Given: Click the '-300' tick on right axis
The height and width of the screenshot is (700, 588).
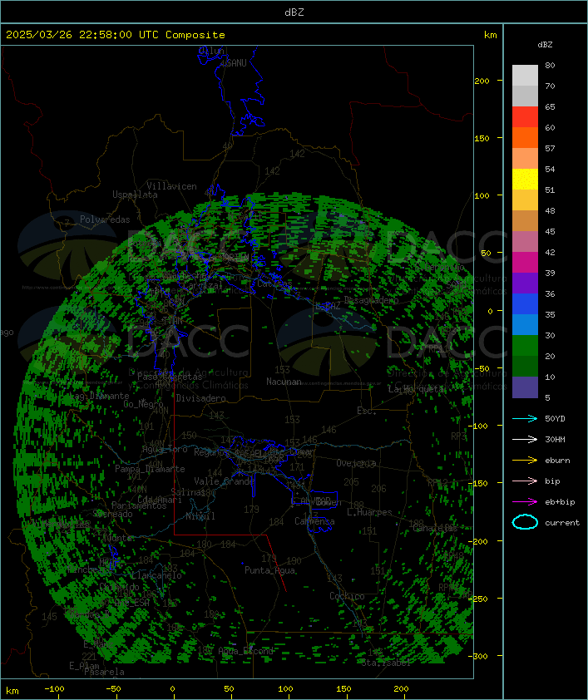Looking at the screenshot, I should [x=480, y=656].
